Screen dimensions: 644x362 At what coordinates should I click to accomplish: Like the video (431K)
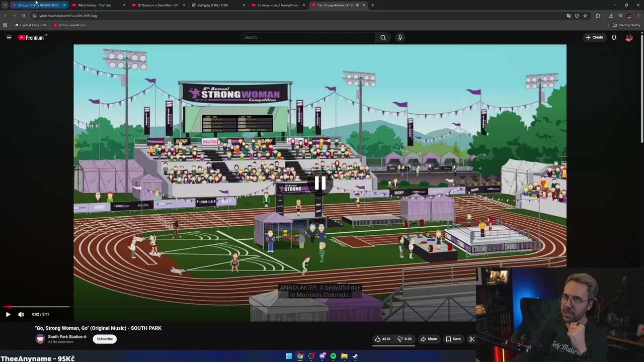pos(383,339)
